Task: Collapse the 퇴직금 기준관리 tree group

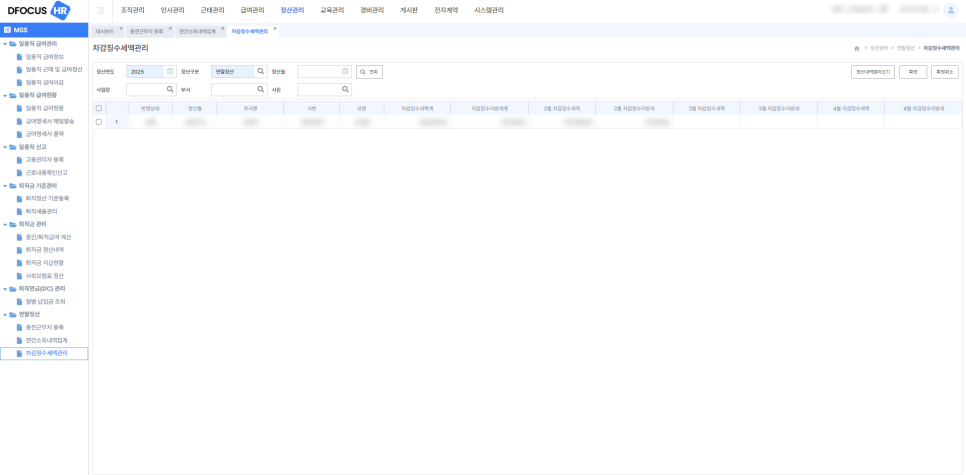Action: (5, 185)
